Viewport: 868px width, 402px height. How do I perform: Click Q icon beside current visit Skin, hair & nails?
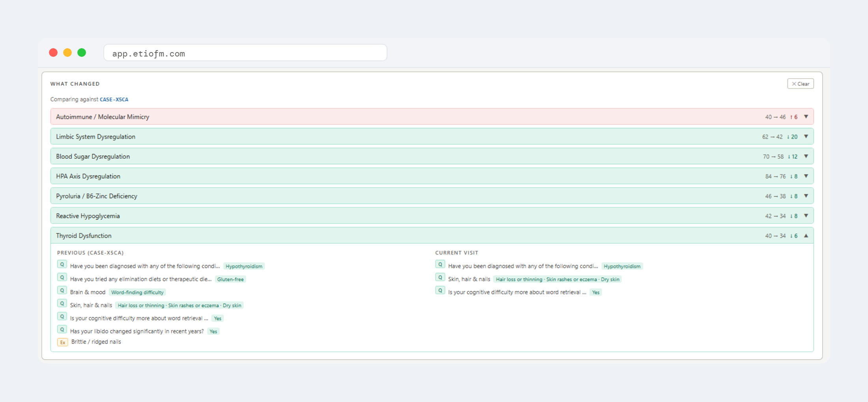click(x=440, y=278)
